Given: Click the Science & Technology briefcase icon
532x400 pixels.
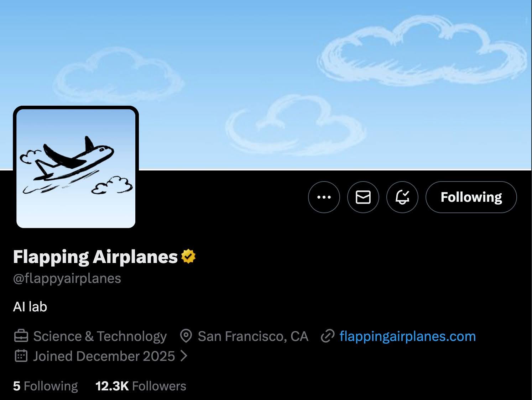Looking at the screenshot, I should coord(21,336).
